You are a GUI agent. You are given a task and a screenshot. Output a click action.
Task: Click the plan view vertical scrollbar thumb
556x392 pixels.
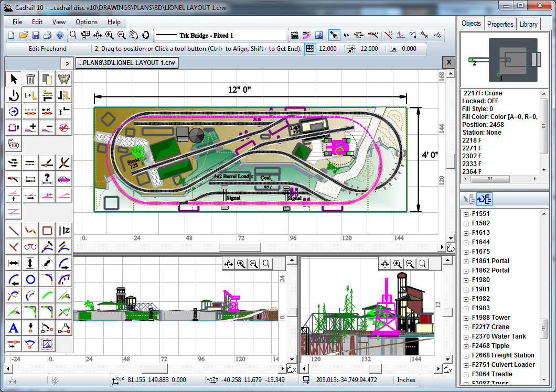point(451,161)
